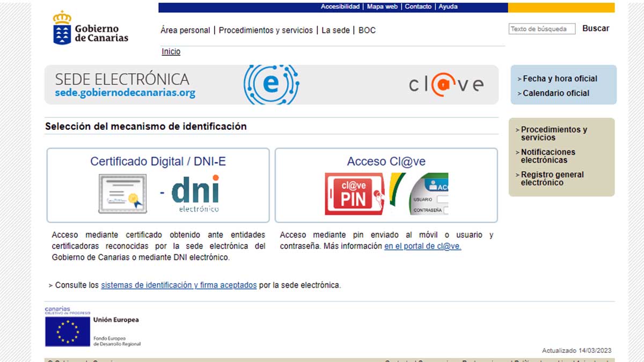Click the Cl@ve logo in the banner

(x=446, y=85)
